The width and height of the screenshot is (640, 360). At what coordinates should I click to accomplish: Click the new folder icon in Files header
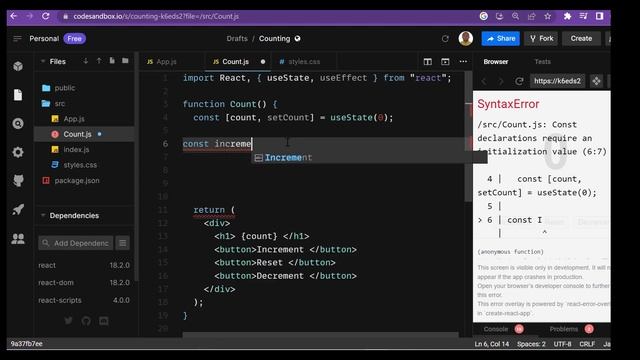[x=125, y=61]
